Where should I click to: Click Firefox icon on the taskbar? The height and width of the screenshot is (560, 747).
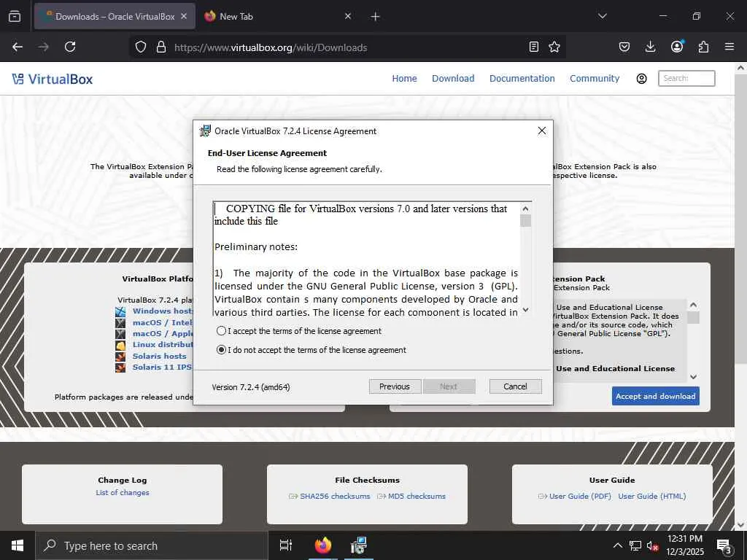point(323,545)
